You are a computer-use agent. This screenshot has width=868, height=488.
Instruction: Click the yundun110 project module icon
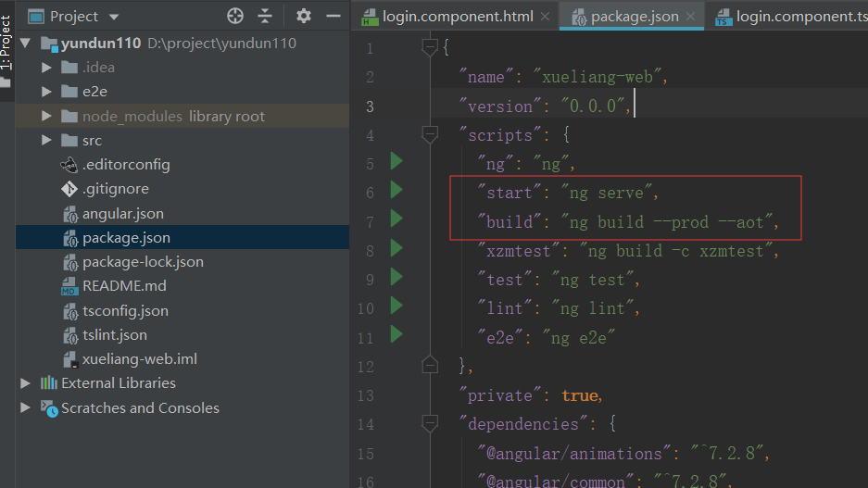click(50, 44)
